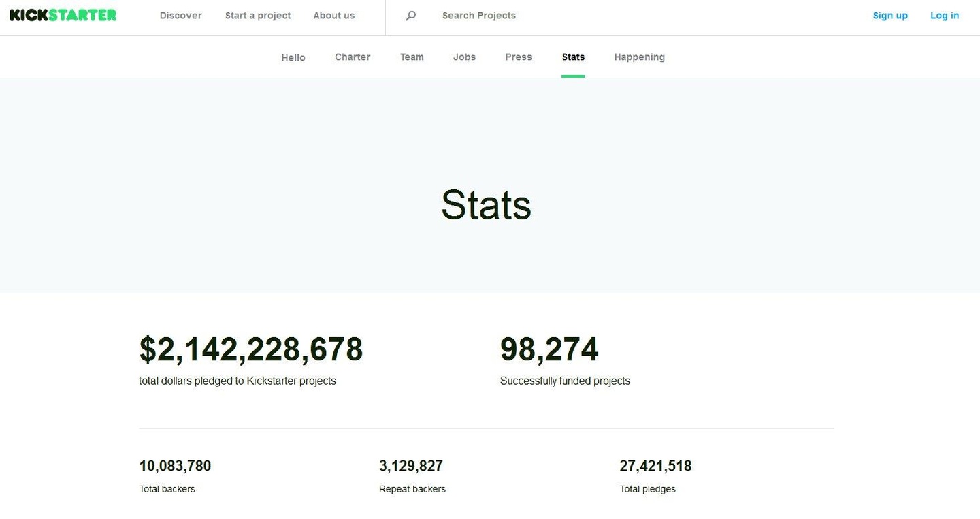The width and height of the screenshot is (980, 519).
Task: Open the Discover menu
Action: coord(181,16)
